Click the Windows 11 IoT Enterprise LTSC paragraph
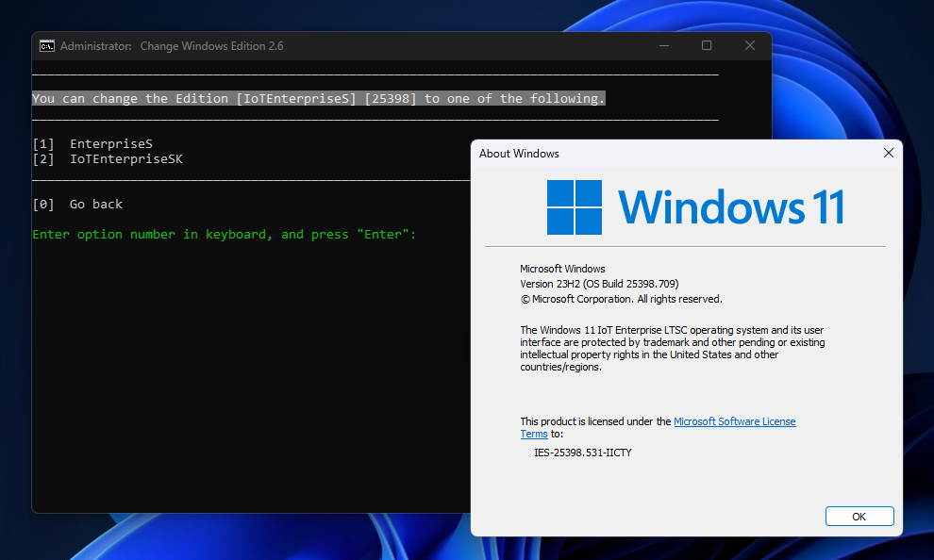Image resolution: width=934 pixels, height=560 pixels. click(x=673, y=348)
